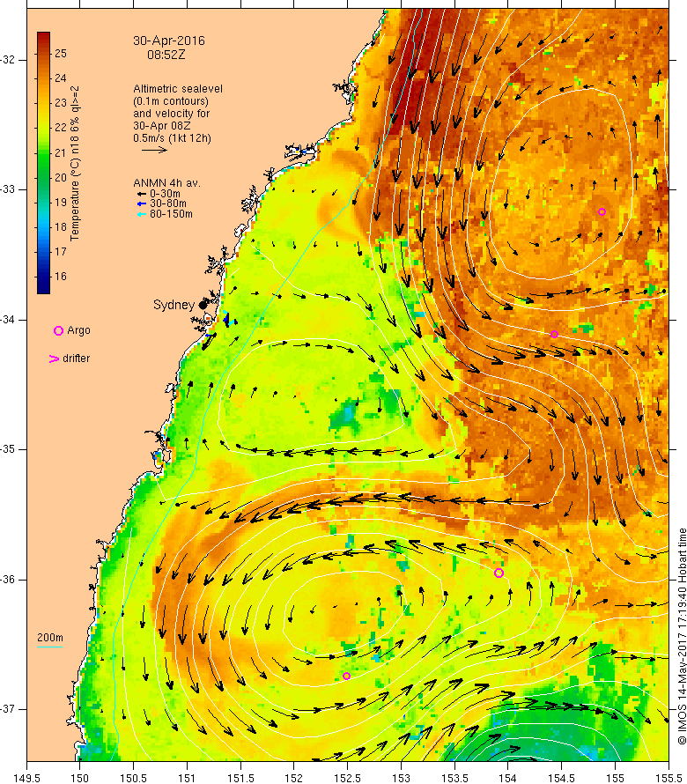The height and width of the screenshot is (784, 687).
Task: Click the magenta drifter legend marker
Action: click(54, 359)
